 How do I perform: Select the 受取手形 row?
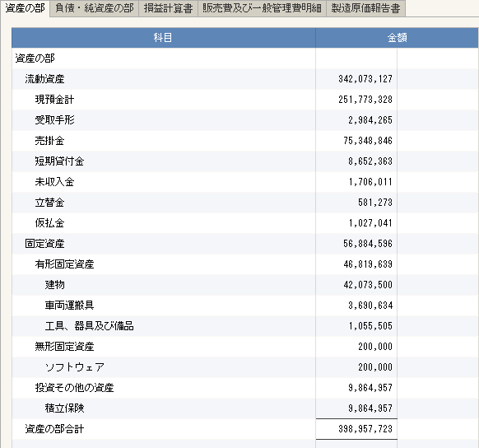click(x=245, y=120)
